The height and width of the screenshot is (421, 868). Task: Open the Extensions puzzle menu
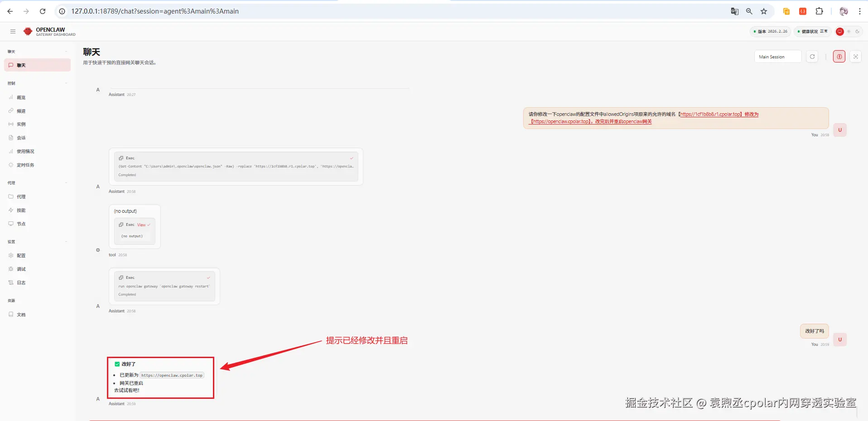coord(819,11)
